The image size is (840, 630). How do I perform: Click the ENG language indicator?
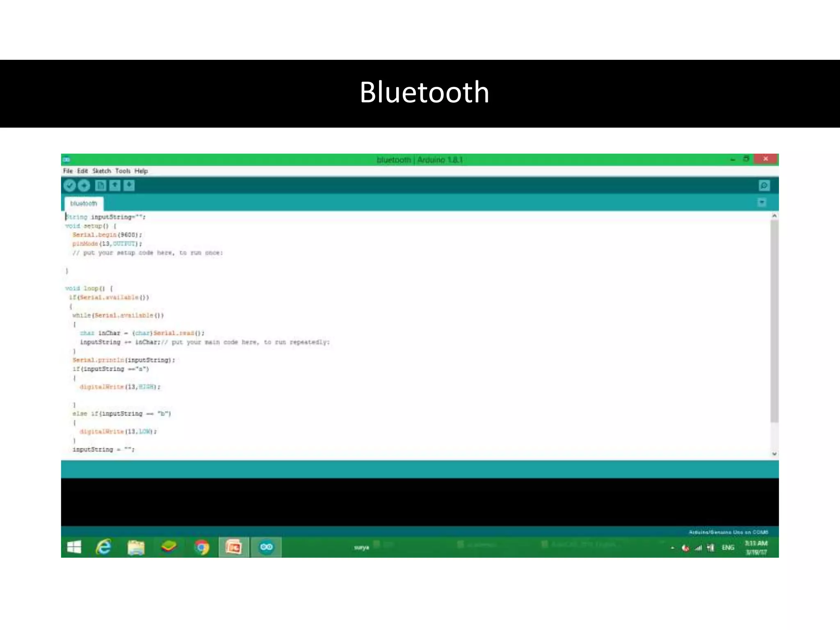click(728, 548)
